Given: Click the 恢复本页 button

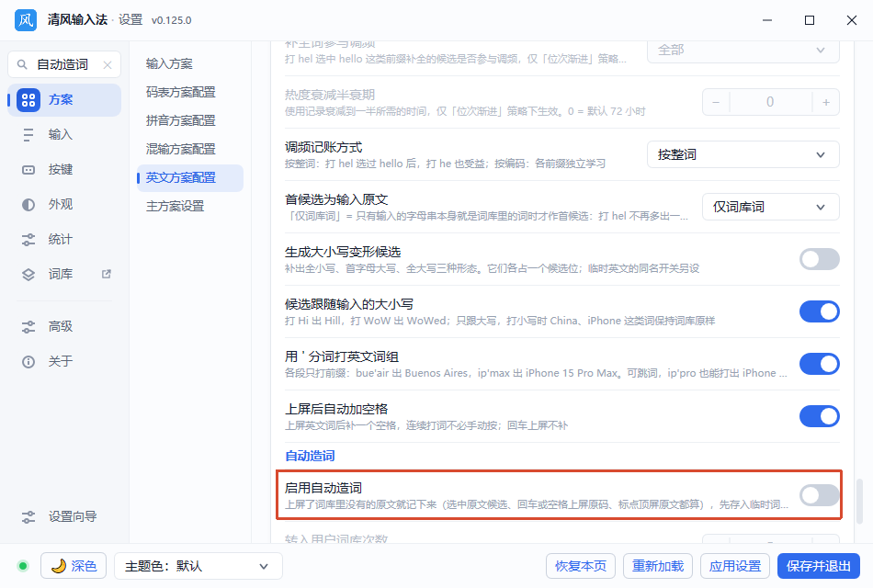Looking at the screenshot, I should pyautogui.click(x=580, y=566).
